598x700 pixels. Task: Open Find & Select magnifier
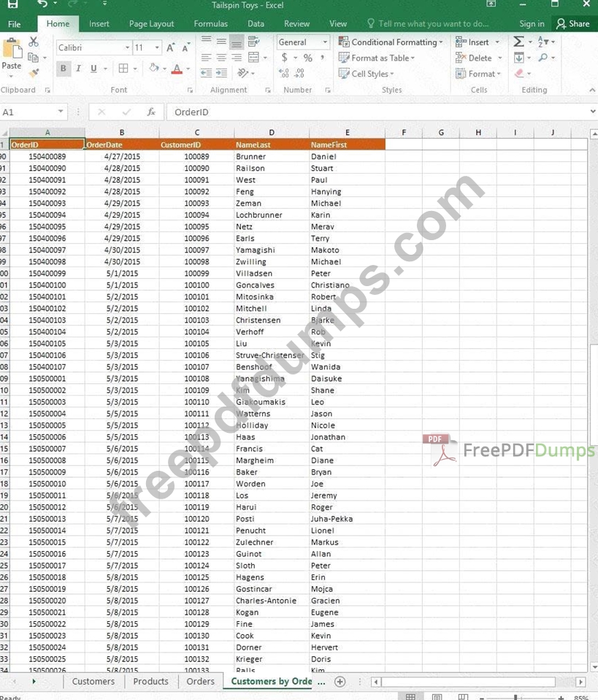coord(543,58)
